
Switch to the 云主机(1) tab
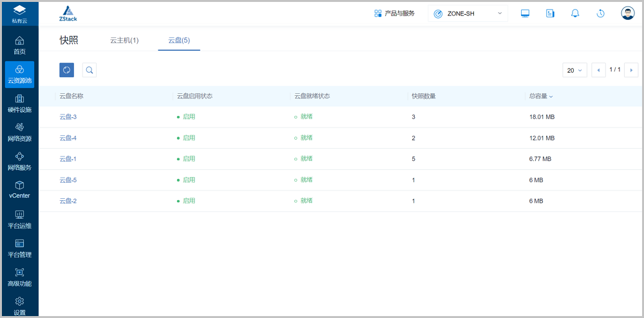124,40
